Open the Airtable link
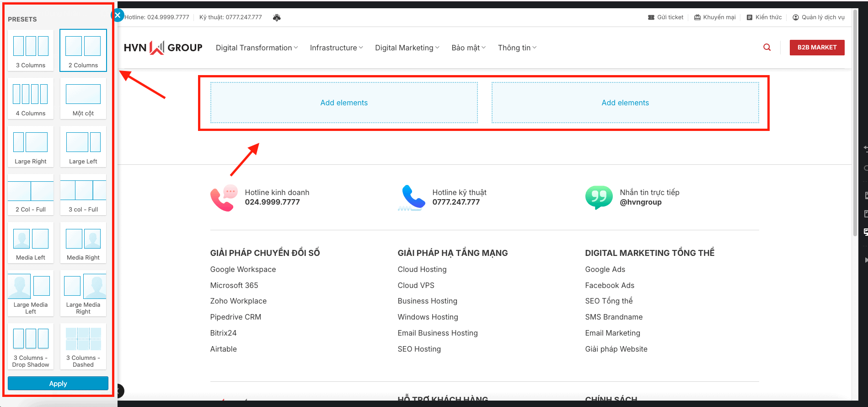Screen dimensions: 868x407 [224, 349]
